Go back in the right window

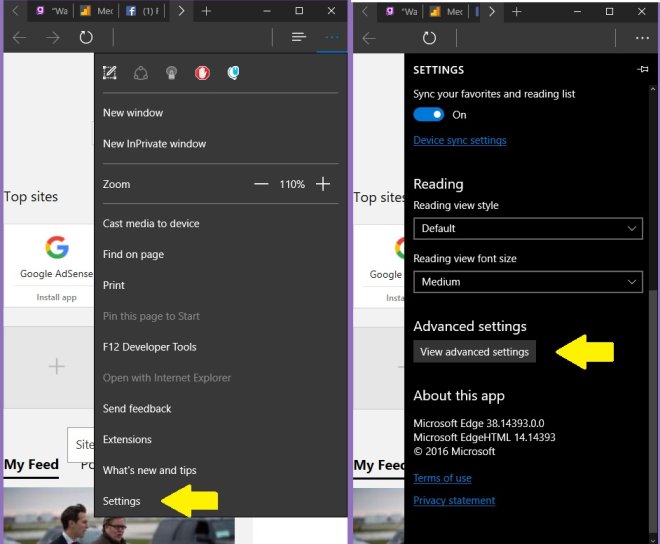pyautogui.click(x=369, y=39)
